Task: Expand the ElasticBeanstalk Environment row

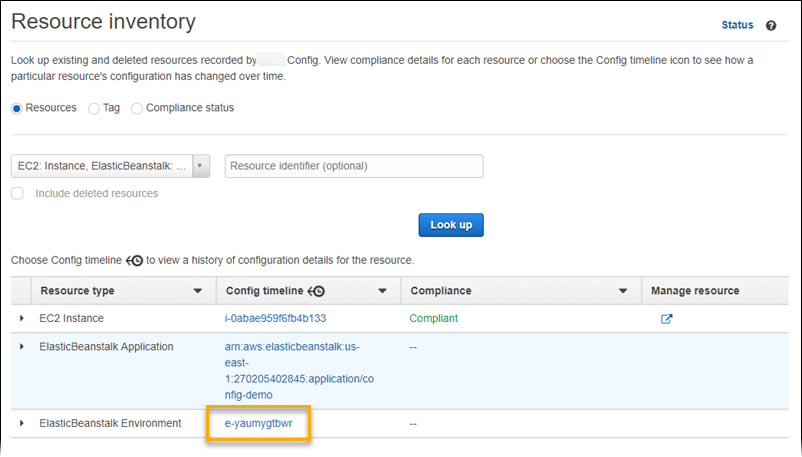Action: [x=22, y=423]
